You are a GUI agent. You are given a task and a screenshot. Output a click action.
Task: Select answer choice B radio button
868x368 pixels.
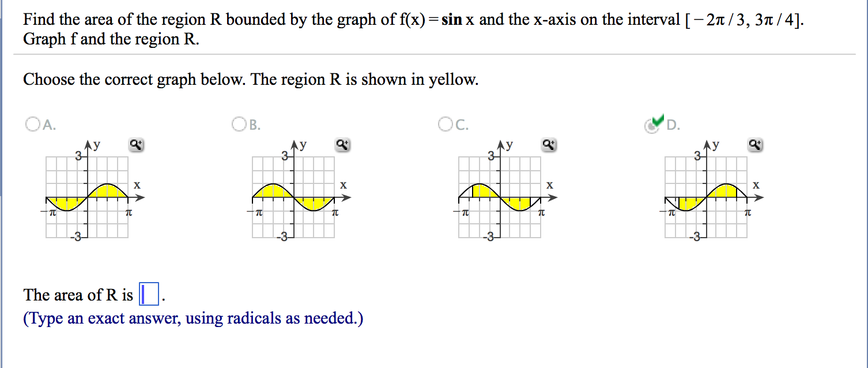[239, 124]
